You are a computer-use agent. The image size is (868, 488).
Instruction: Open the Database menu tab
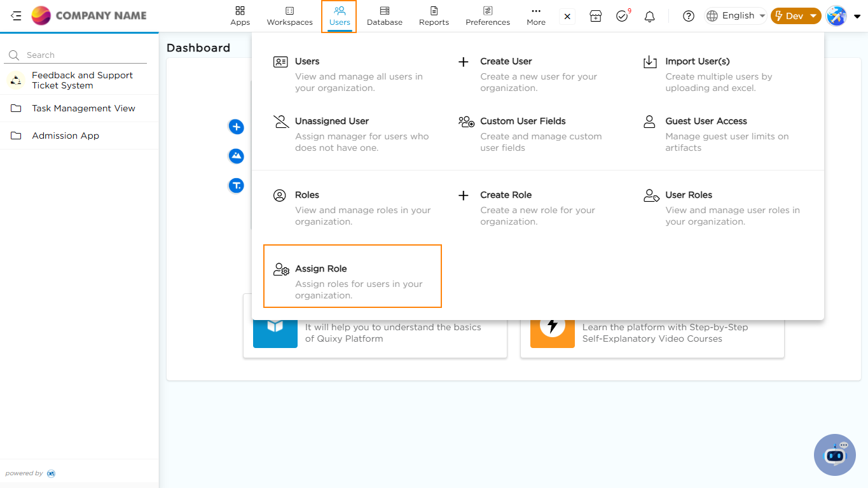pos(384,16)
